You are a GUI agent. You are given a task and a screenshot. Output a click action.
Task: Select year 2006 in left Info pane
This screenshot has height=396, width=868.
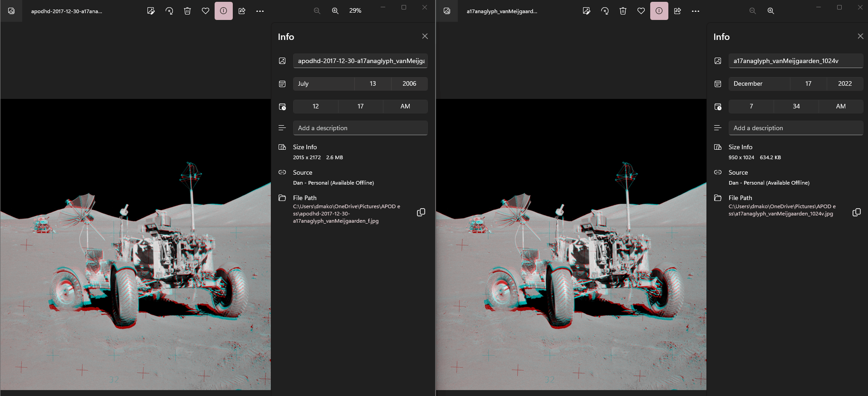click(409, 83)
